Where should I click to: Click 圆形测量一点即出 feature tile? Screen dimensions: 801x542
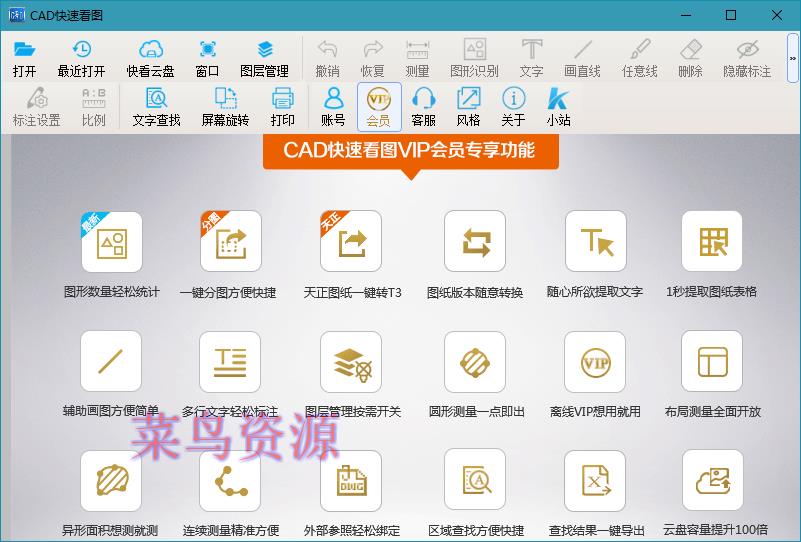click(x=475, y=362)
